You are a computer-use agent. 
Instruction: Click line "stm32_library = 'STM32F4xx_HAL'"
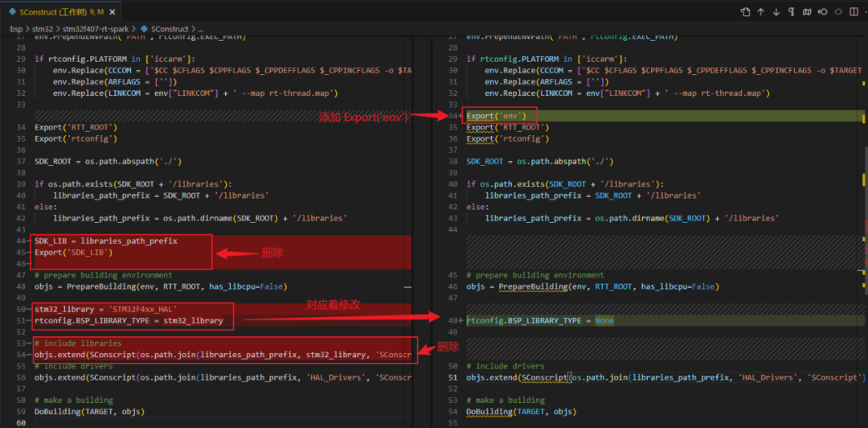pos(106,310)
